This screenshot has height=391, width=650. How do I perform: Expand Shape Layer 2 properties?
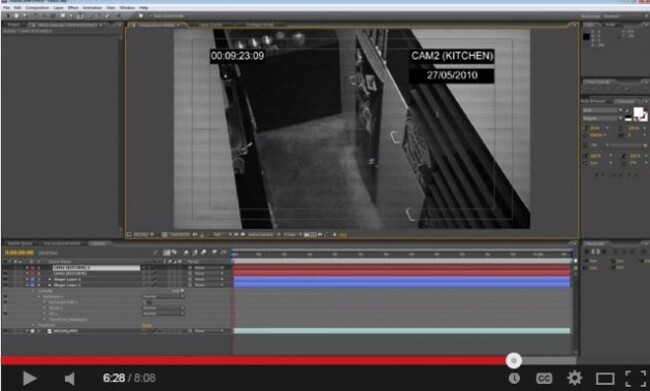pos(50,279)
